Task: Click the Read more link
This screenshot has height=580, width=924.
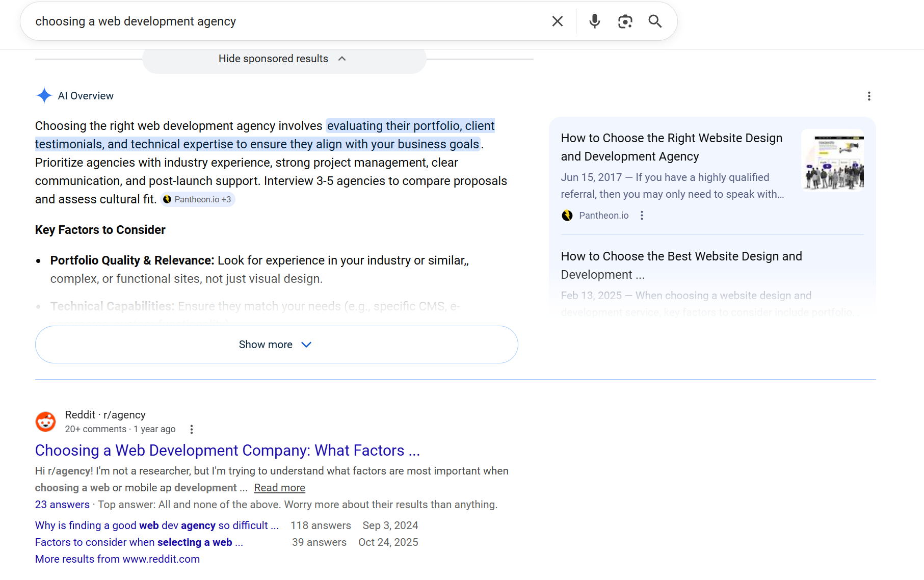Action: coord(279,488)
